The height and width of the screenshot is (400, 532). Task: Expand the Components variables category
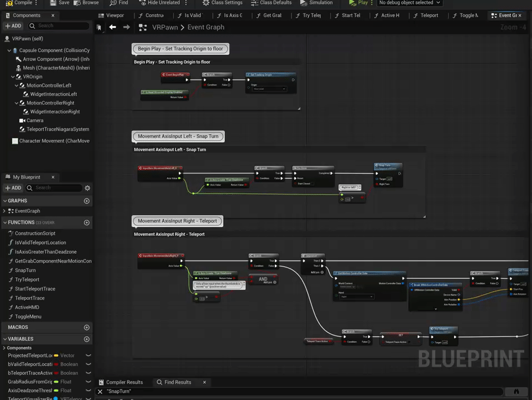(x=4, y=348)
